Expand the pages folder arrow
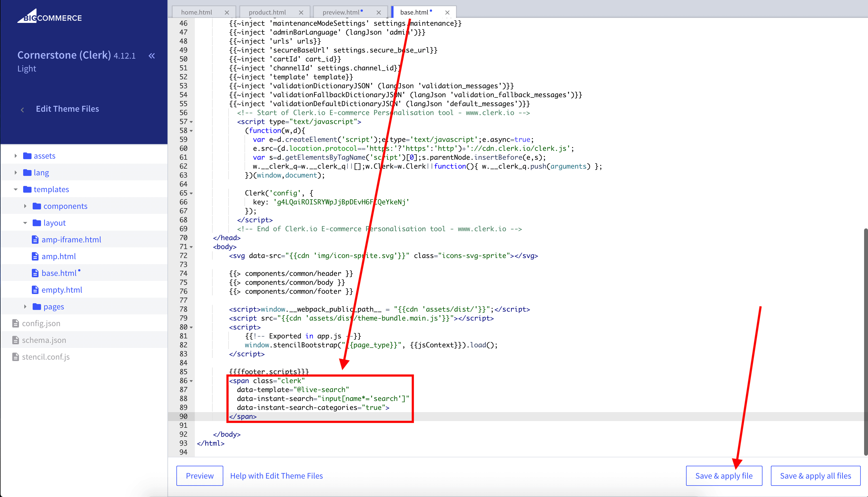This screenshot has height=497, width=868. 25,307
